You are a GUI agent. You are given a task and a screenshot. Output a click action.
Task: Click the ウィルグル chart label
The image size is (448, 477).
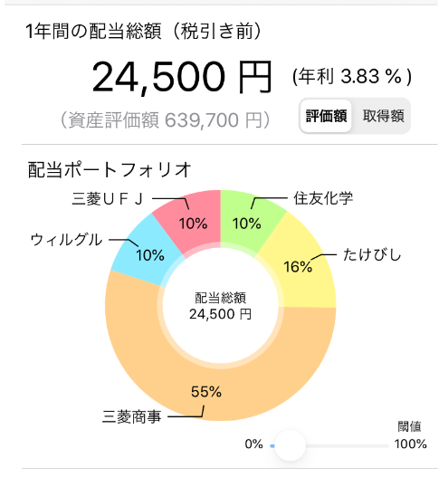coord(67,240)
